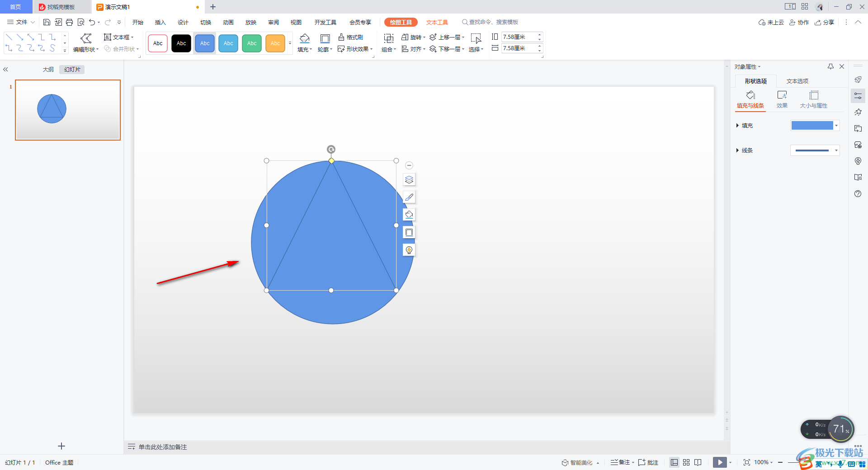
Task: Expand the Line (线条) section triangle
Action: [737, 150]
